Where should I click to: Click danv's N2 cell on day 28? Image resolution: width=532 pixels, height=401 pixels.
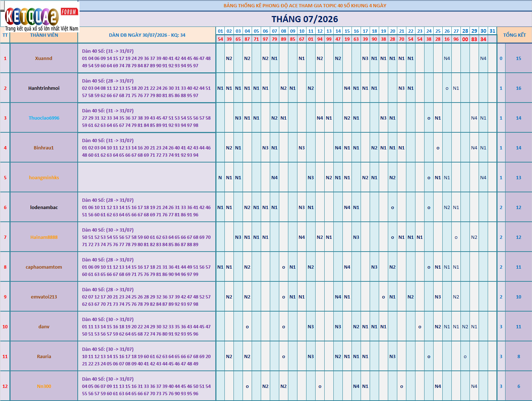tap(465, 326)
